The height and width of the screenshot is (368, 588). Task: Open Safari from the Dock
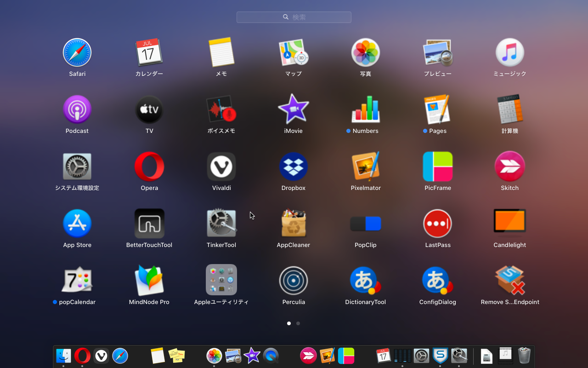tap(120, 356)
